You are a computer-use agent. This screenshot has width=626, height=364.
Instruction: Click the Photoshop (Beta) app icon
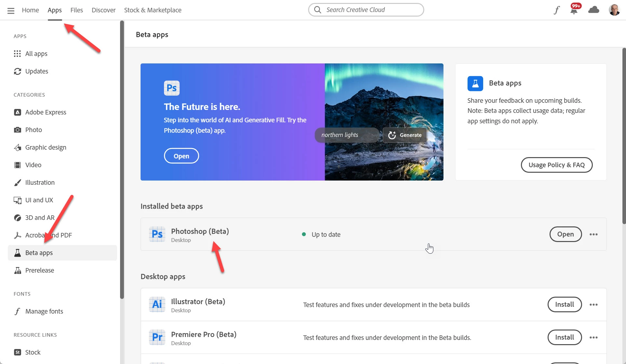pos(157,234)
